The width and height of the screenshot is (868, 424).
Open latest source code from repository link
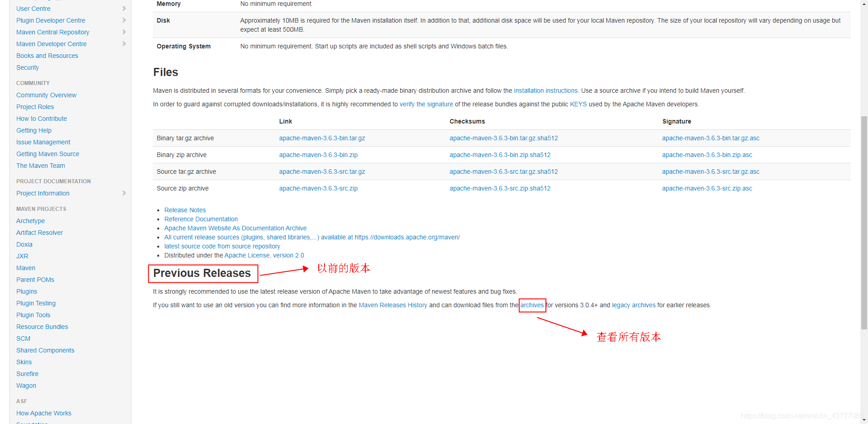point(222,246)
